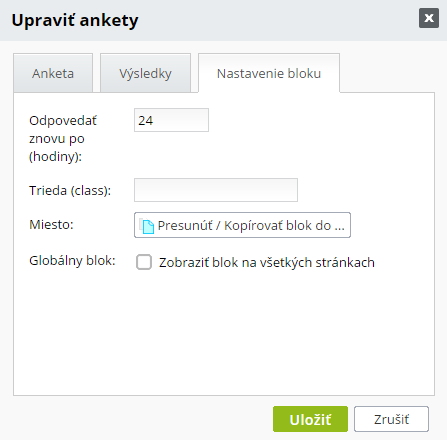Click the 'Globálny blok:' label
The height and width of the screenshot is (440, 447).
[x=72, y=260]
